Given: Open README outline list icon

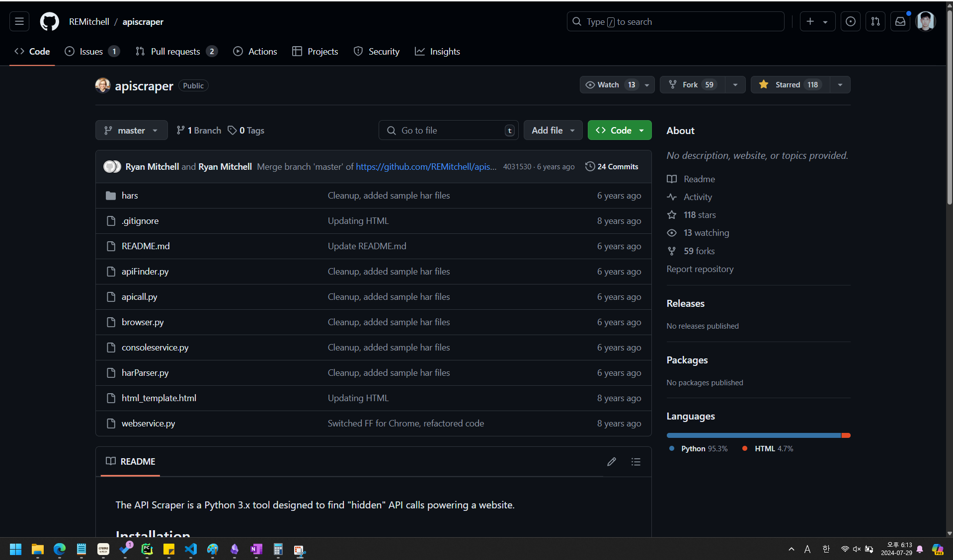Looking at the screenshot, I should coord(636,462).
